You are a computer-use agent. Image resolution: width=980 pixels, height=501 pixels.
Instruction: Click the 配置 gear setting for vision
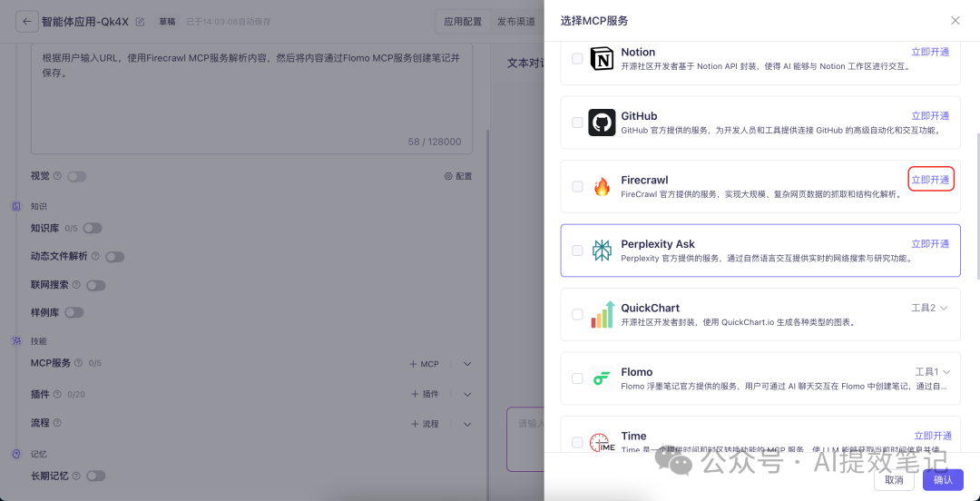coord(458,176)
